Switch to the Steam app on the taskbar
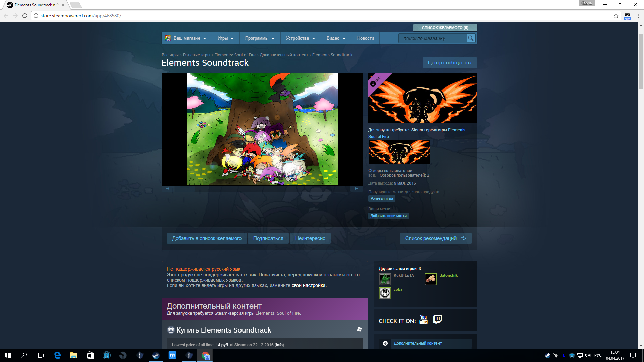Image resolution: width=644 pixels, height=362 pixels. (x=156, y=355)
